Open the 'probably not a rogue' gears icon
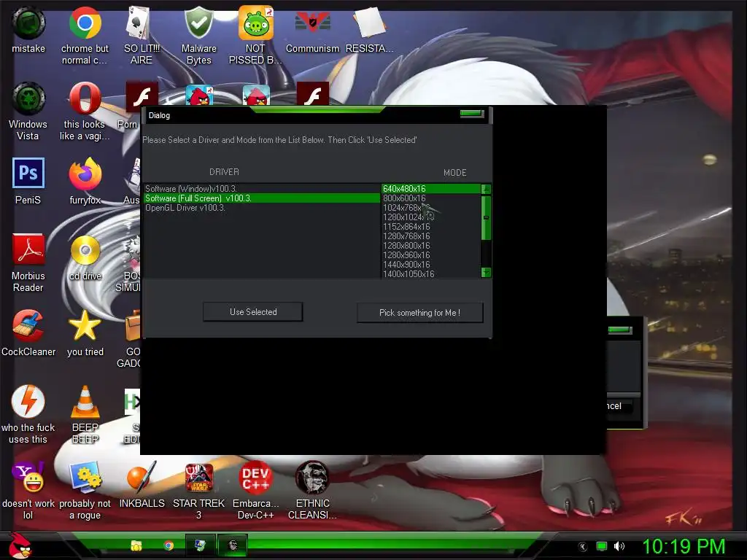This screenshot has width=747, height=560. (85, 477)
